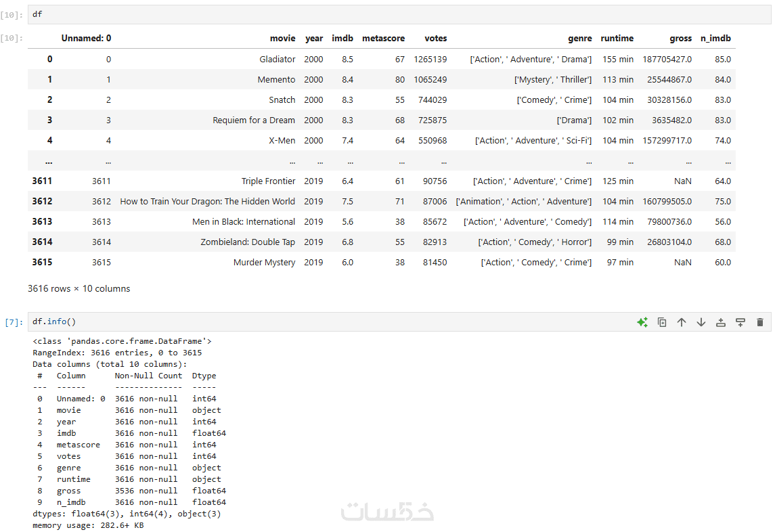
Task: Click 'RangeIndex: 3616 entries, 0 to 3615' line
Action: [x=117, y=353]
